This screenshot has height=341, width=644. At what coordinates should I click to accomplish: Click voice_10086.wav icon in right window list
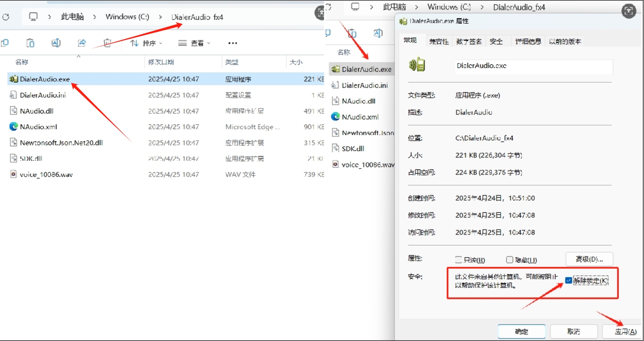coord(335,164)
